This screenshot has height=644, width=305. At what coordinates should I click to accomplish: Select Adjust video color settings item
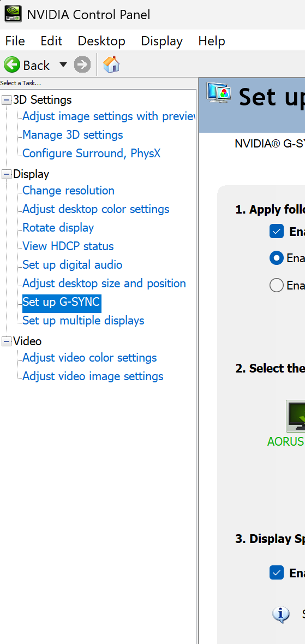tap(89, 358)
